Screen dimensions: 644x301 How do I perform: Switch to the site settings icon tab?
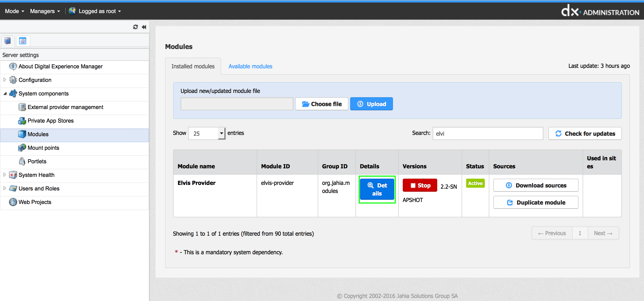point(23,41)
